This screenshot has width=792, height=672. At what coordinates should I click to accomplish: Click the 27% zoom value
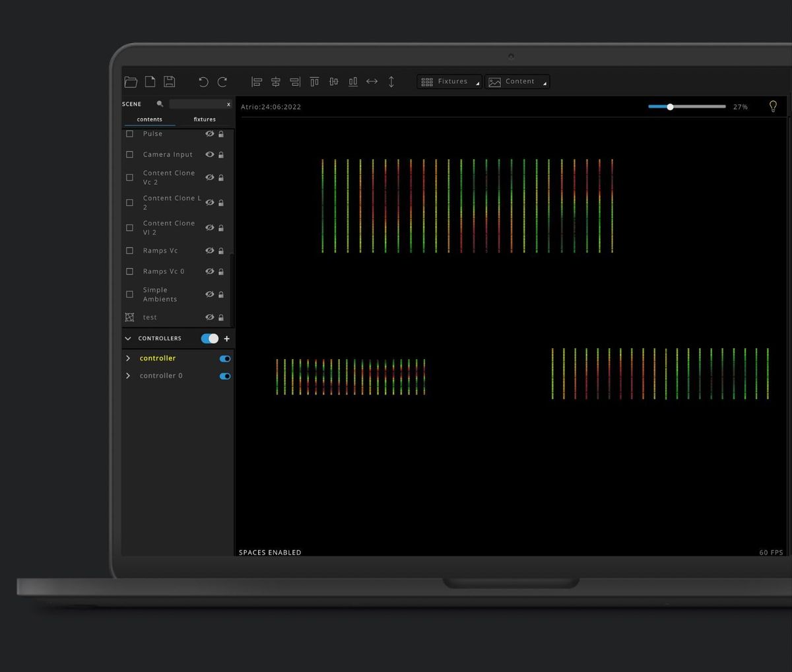[x=741, y=107]
